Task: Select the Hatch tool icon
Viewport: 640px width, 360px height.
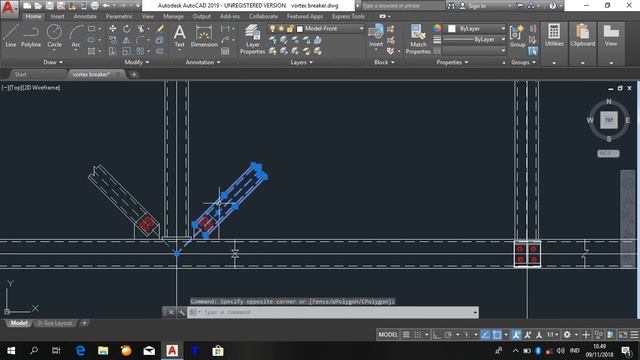Action: pyautogui.click(x=91, y=51)
